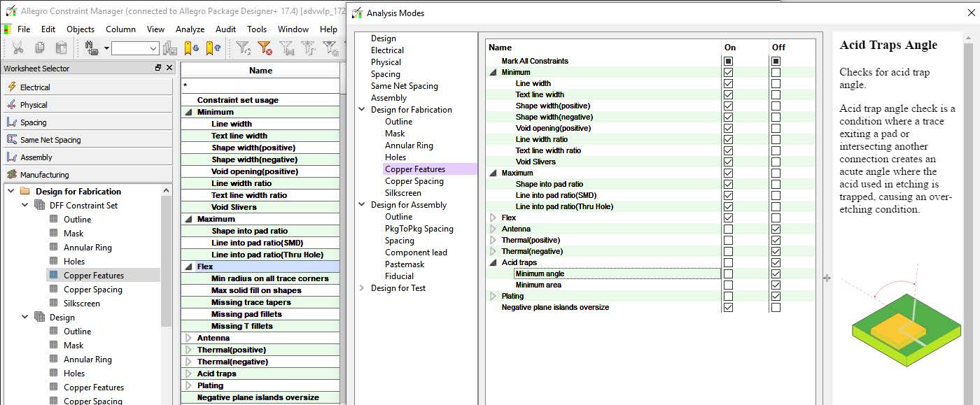This screenshot has height=405, width=980.
Task: Click the clear filter funnel icon
Action: (x=265, y=48)
